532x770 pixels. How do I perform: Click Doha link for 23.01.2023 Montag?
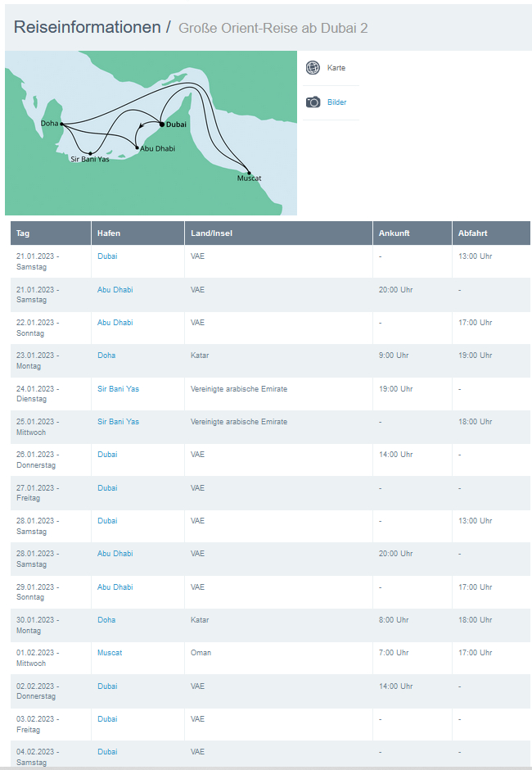[x=106, y=356]
